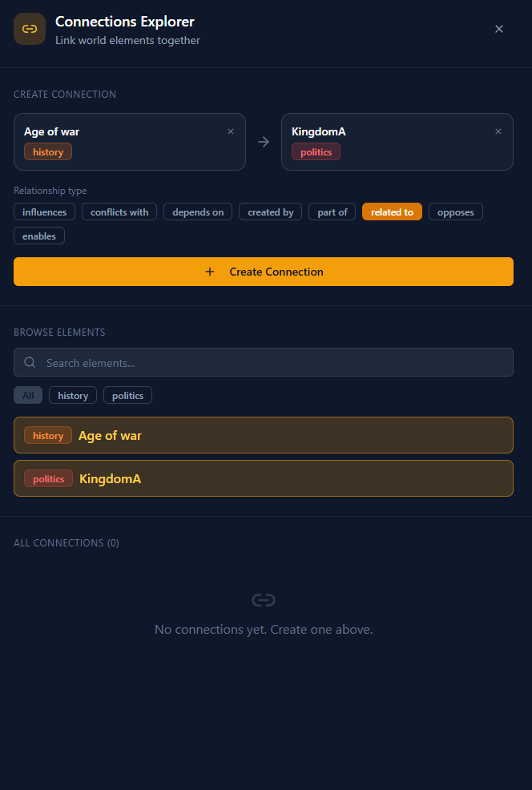
Task: Set relationship to part of
Action: (x=332, y=212)
